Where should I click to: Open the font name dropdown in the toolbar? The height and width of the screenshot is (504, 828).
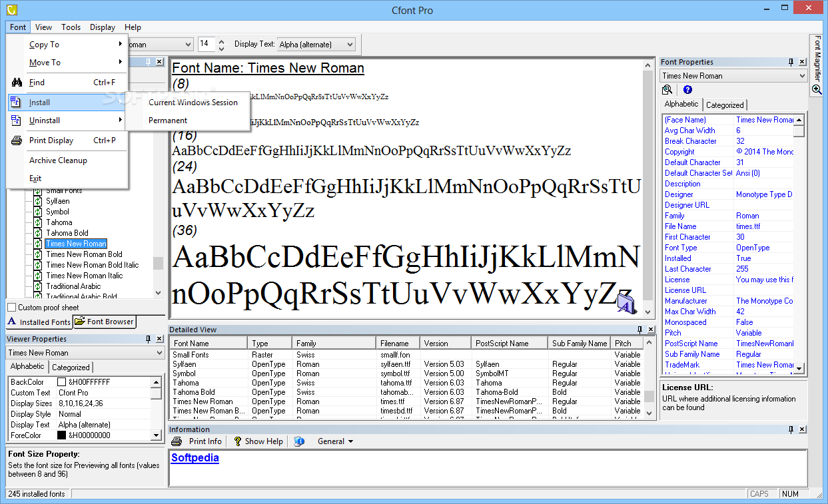point(187,45)
